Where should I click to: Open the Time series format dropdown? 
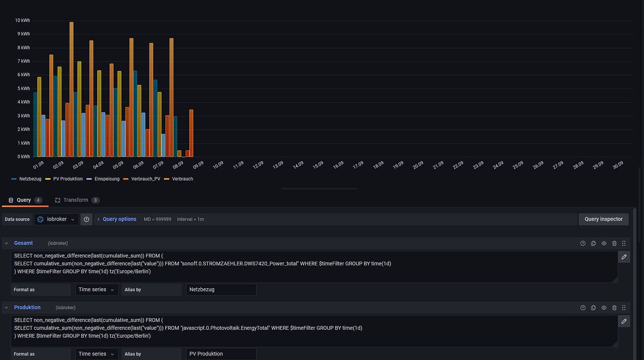96,290
